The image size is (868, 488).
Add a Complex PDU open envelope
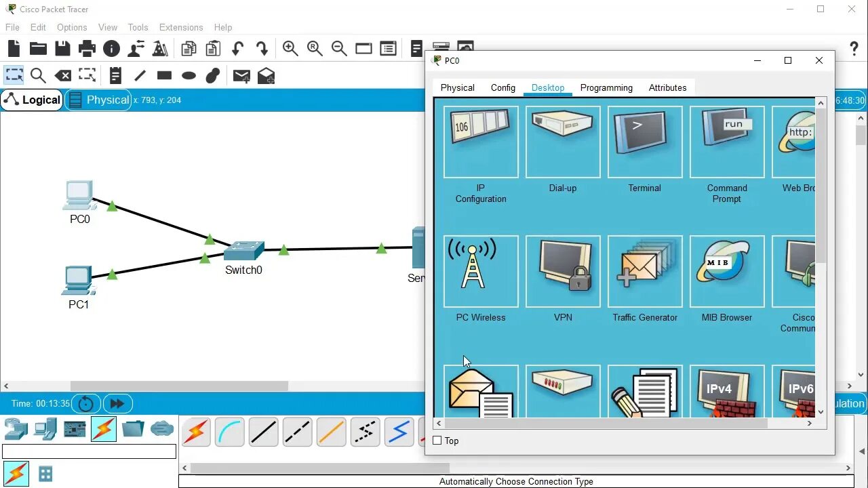pos(266,75)
